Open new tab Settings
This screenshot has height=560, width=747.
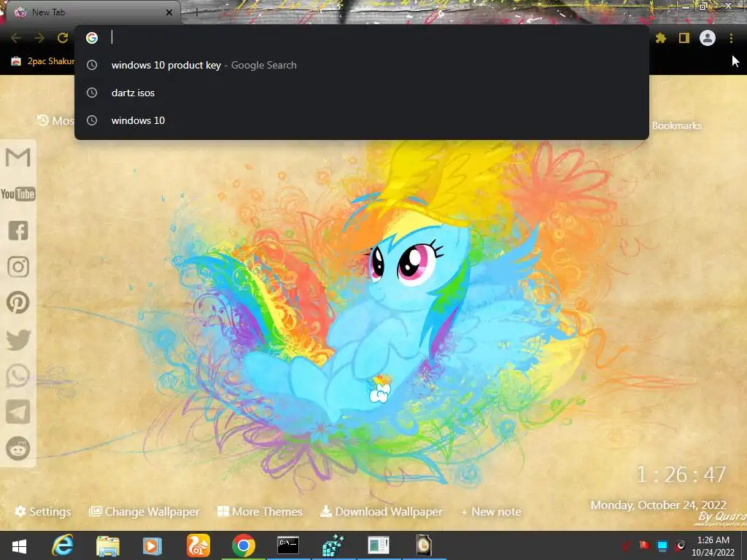tap(43, 511)
